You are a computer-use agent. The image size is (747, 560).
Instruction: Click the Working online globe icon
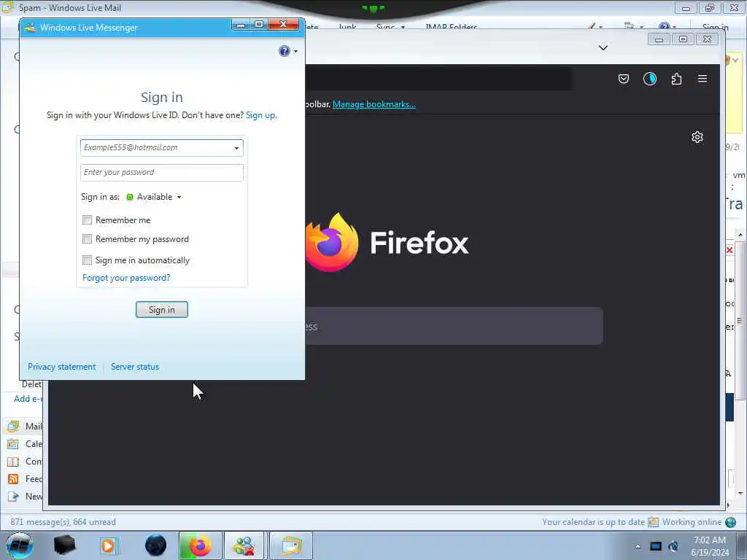pyautogui.click(x=730, y=522)
